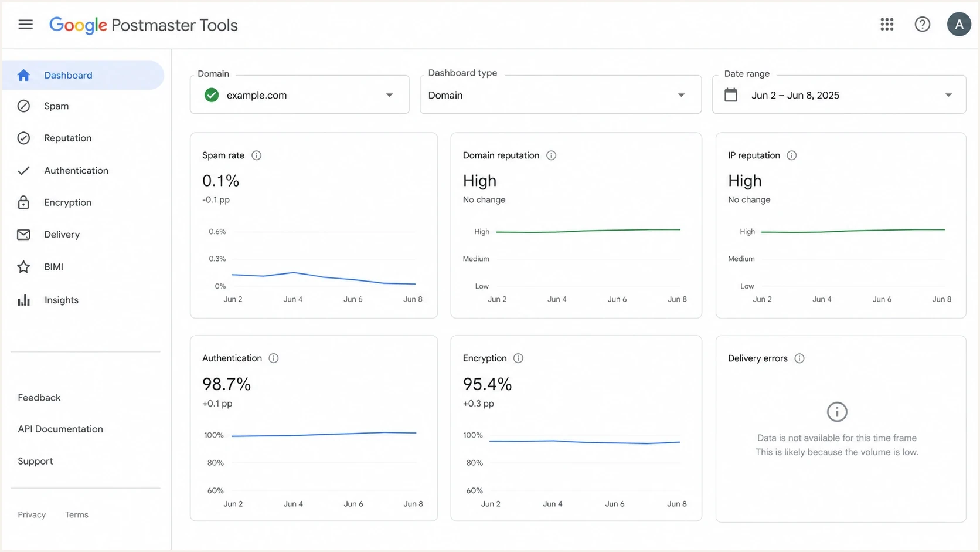Viewport: 980px width, 552px height.
Task: Click the -0.1 pp change text
Action: [216, 200]
